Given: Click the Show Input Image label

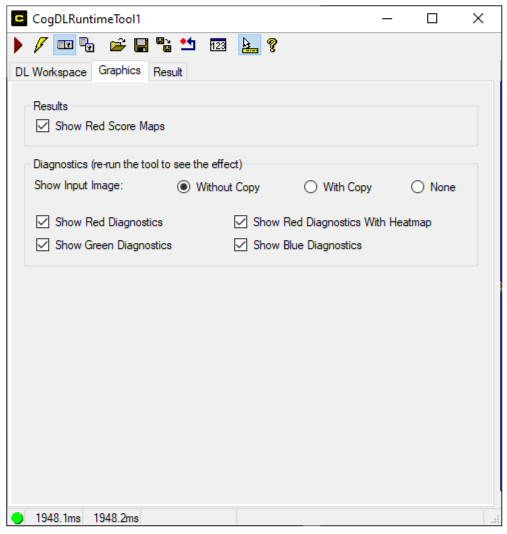Looking at the screenshot, I should [78, 186].
